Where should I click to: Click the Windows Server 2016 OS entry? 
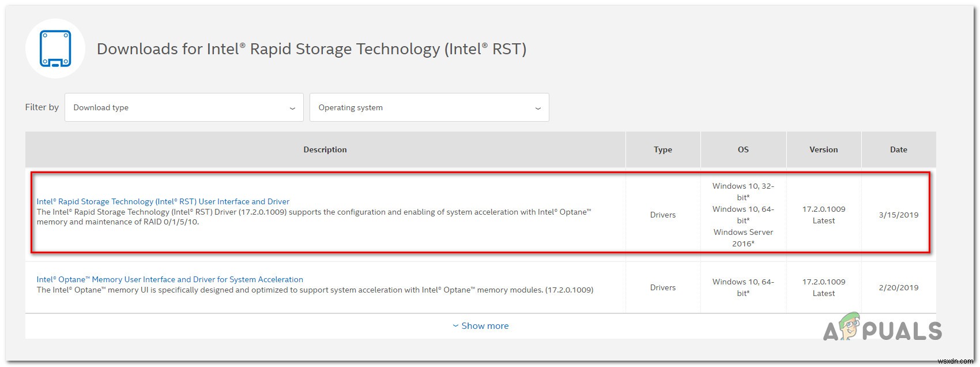(x=743, y=238)
